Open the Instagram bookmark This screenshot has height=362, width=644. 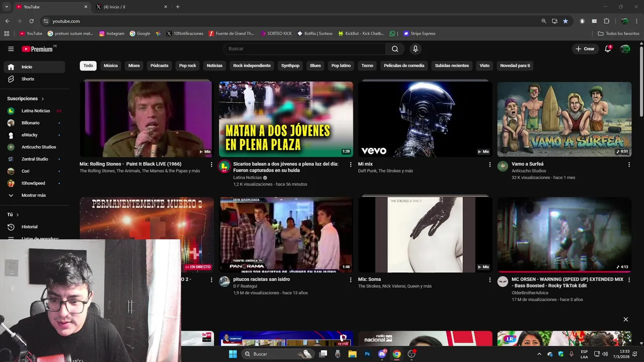(x=112, y=34)
